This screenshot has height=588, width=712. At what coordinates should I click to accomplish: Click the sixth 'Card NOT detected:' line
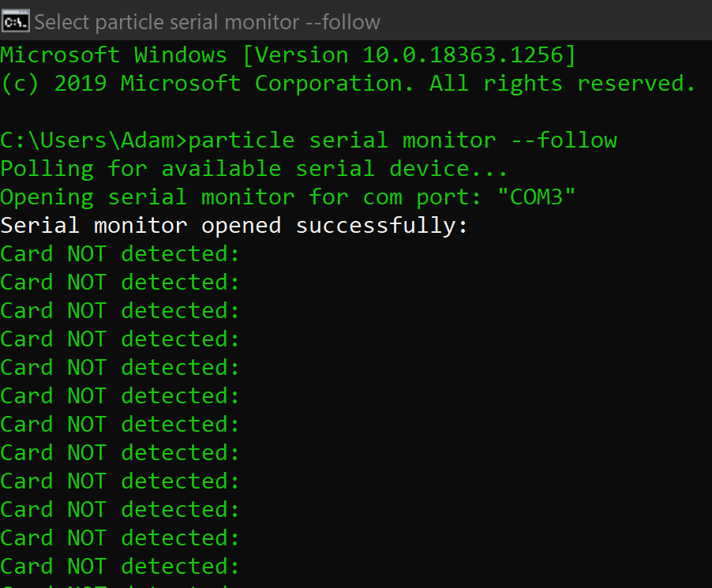[x=120, y=396]
